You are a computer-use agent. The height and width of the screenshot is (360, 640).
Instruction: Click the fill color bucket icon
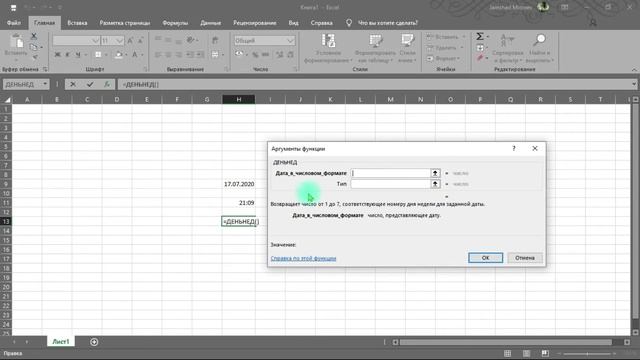coord(118,54)
